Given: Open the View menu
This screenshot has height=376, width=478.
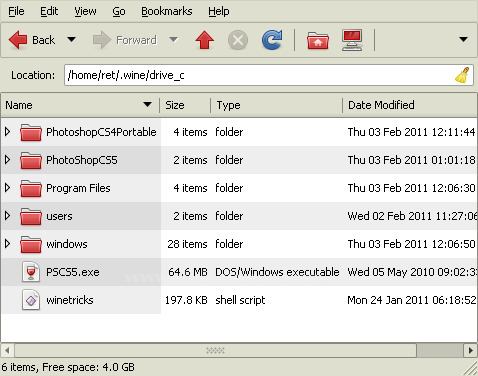Looking at the screenshot, I should [x=85, y=11].
